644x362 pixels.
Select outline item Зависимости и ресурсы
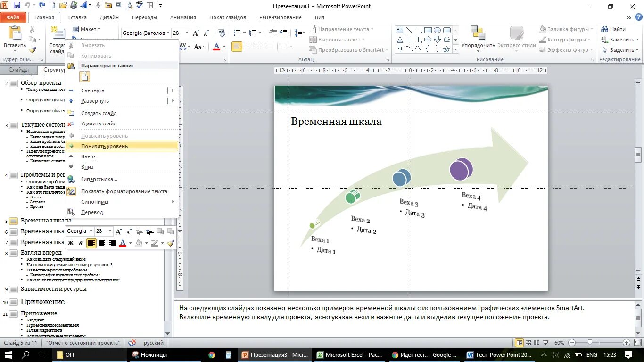pyautogui.click(x=53, y=289)
